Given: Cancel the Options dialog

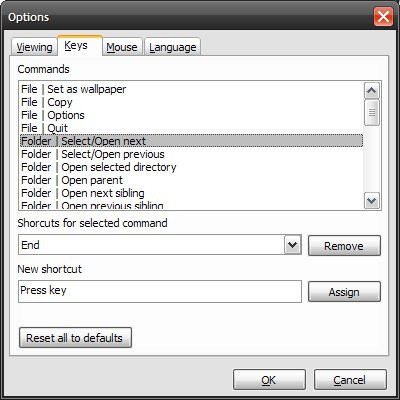Looking at the screenshot, I should point(350,380).
